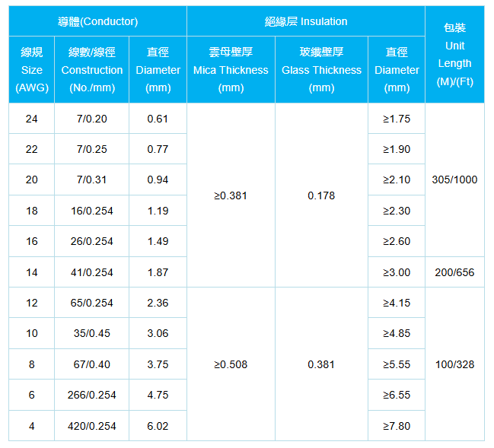The width and height of the screenshot is (494, 448).
Task: Click the 玻纖壁厚 Glass Thickness header
Action: pos(321,70)
